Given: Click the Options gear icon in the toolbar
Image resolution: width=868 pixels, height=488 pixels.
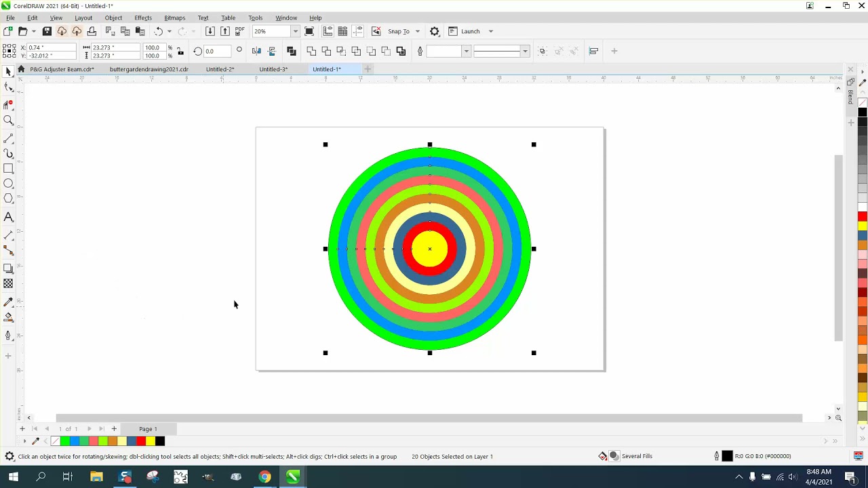Looking at the screenshot, I should 435,31.
